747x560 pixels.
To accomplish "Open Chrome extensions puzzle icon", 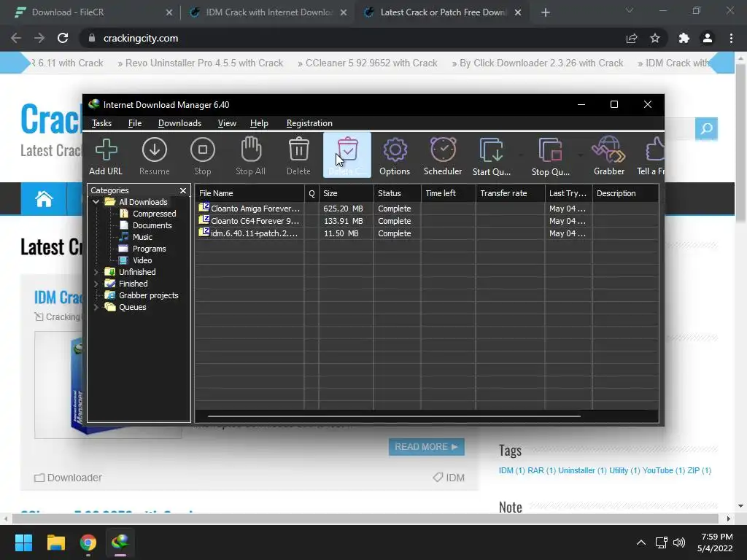I will 684,38.
